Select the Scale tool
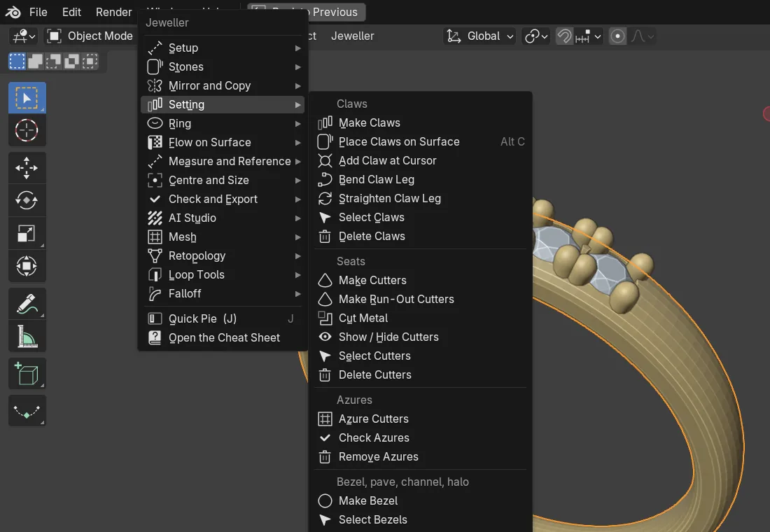This screenshot has width=770, height=532. pyautogui.click(x=27, y=233)
